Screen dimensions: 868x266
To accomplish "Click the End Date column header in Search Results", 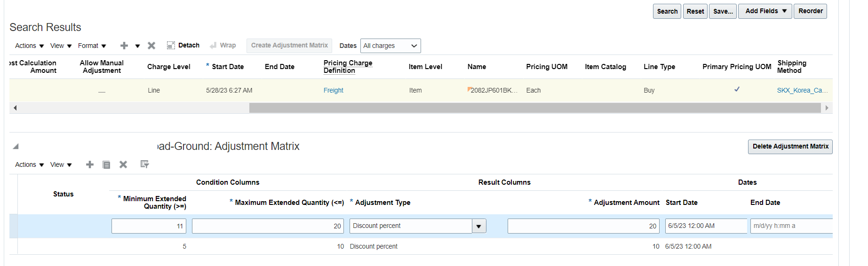I will click(x=279, y=67).
